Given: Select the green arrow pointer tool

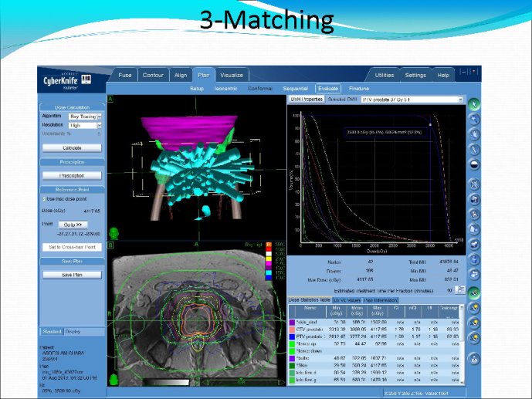Looking at the screenshot, I should (474, 104).
